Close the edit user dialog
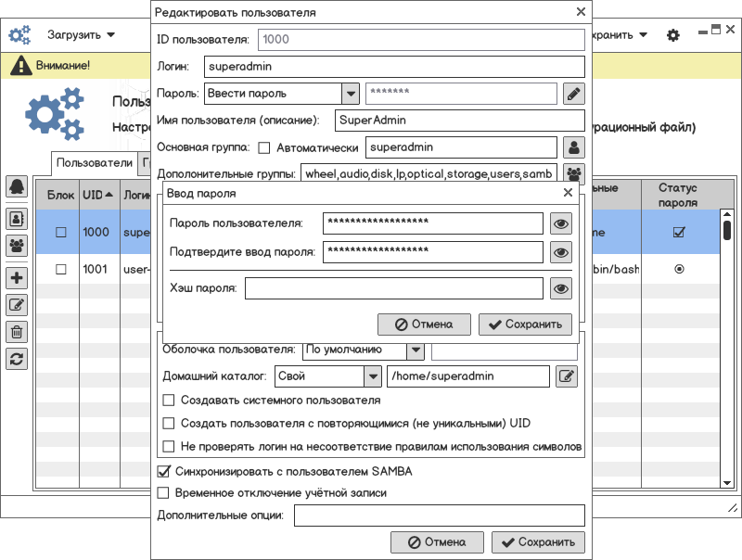Image resolution: width=742 pixels, height=560 pixels. 582,12
